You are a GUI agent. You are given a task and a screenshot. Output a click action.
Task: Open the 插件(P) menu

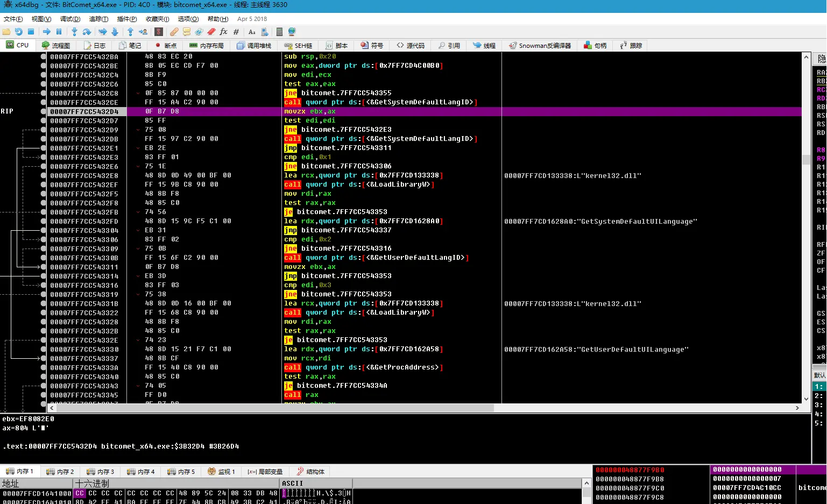click(x=127, y=19)
